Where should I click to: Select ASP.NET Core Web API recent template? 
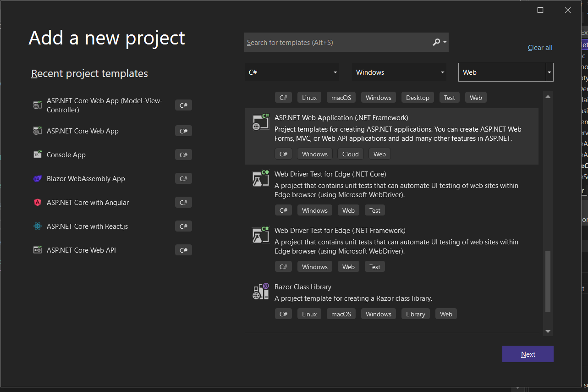point(112,250)
